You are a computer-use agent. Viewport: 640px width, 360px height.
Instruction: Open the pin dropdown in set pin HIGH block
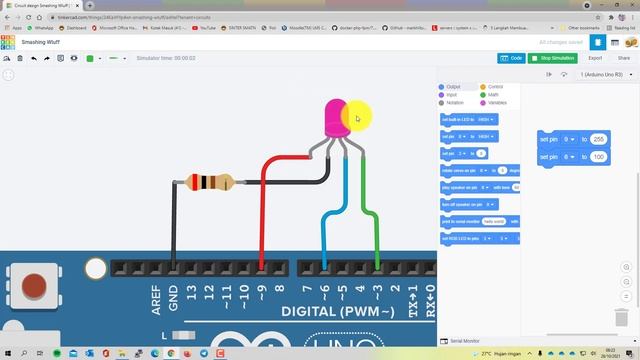tap(462, 137)
